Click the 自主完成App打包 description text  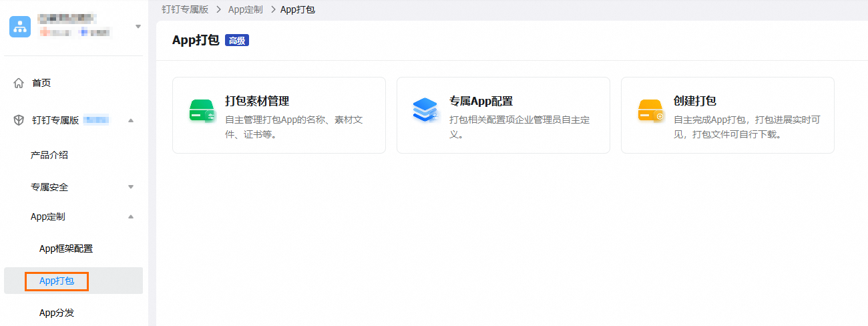click(747, 127)
